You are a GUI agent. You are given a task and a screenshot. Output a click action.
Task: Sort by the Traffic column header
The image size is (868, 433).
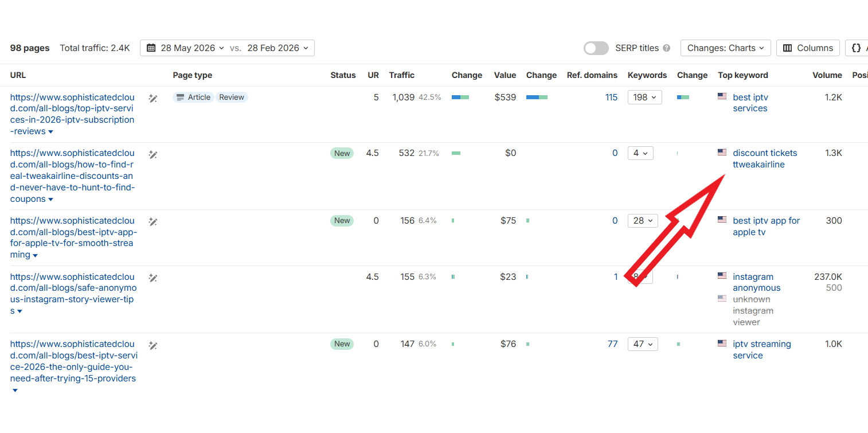[401, 75]
